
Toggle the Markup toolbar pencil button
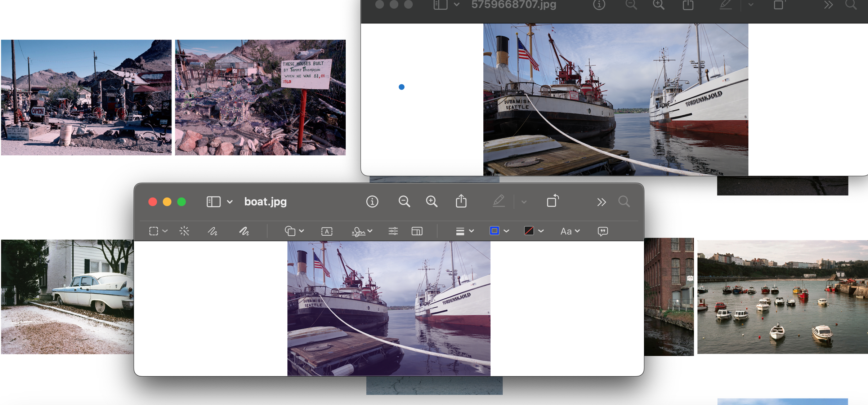499,201
